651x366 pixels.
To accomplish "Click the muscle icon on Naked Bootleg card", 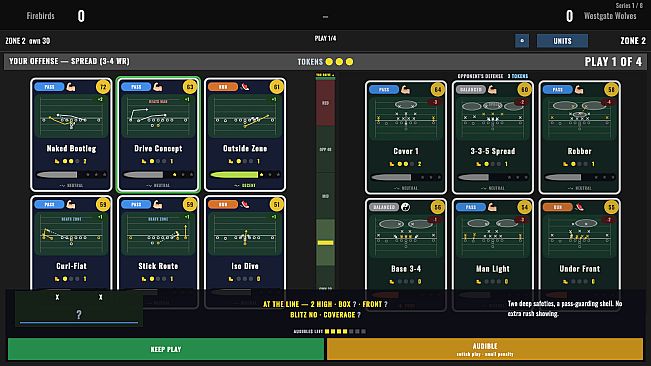I will coord(71,87).
